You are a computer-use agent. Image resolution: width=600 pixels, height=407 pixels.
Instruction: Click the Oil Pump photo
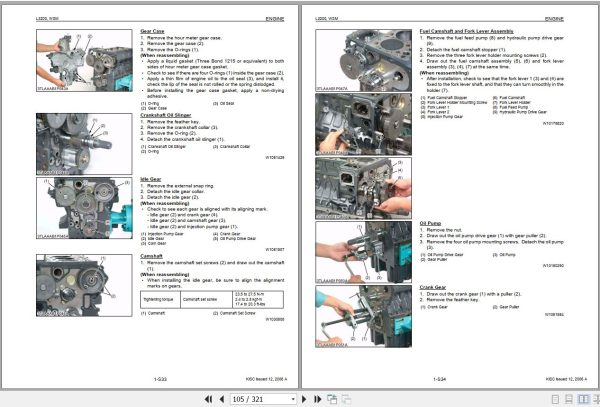pos(364,252)
